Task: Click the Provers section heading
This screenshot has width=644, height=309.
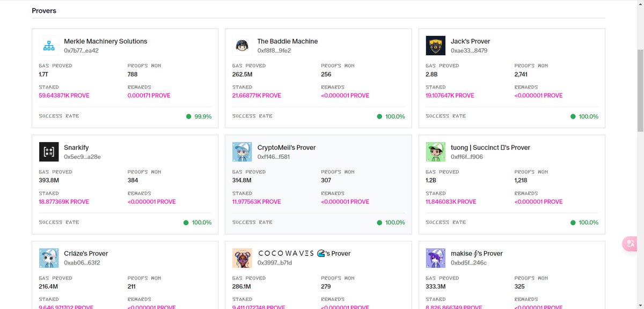Action: (x=44, y=11)
